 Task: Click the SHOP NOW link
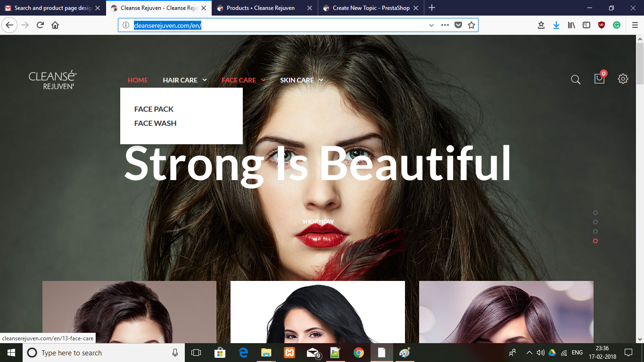318,222
